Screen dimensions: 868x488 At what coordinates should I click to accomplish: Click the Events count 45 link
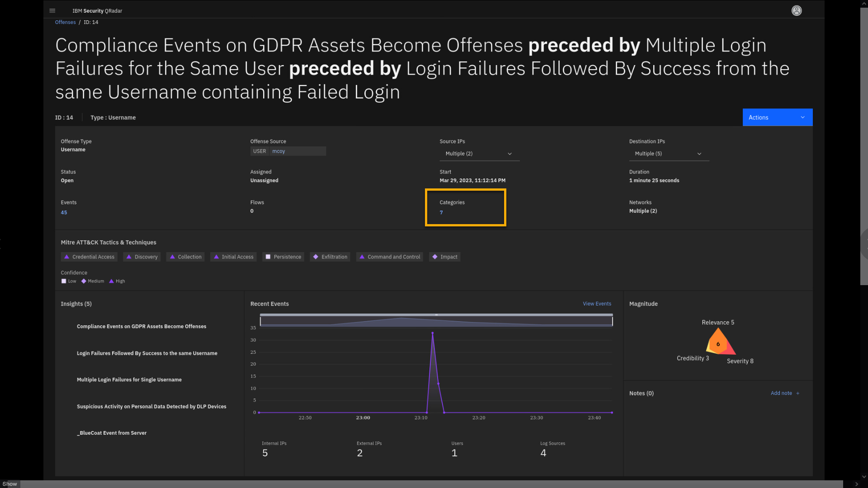coord(64,212)
